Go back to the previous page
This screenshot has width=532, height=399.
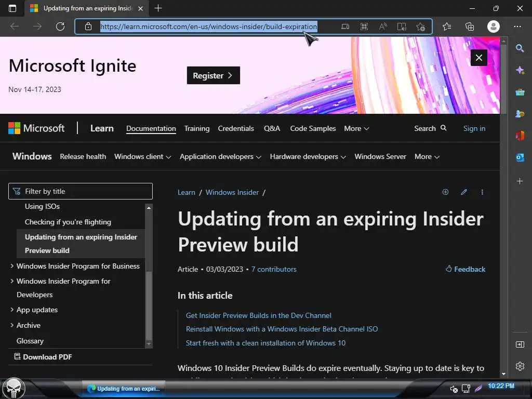[x=15, y=26]
